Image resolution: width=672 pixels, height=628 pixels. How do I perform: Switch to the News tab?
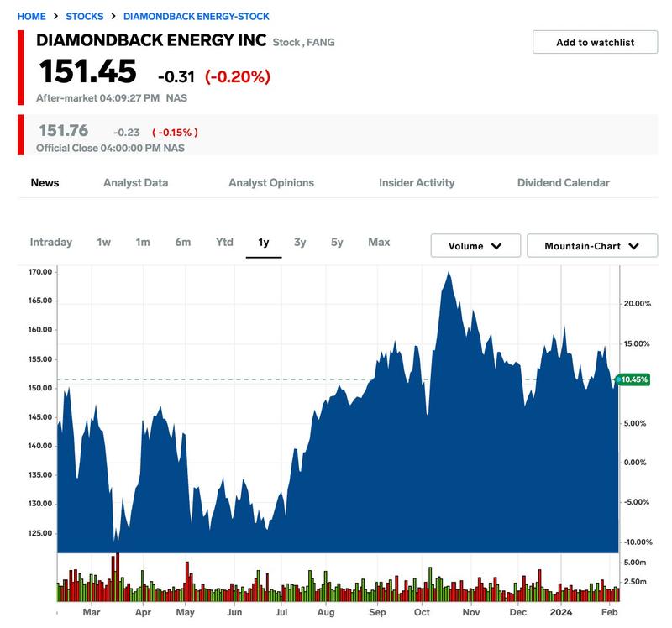pyautogui.click(x=45, y=183)
